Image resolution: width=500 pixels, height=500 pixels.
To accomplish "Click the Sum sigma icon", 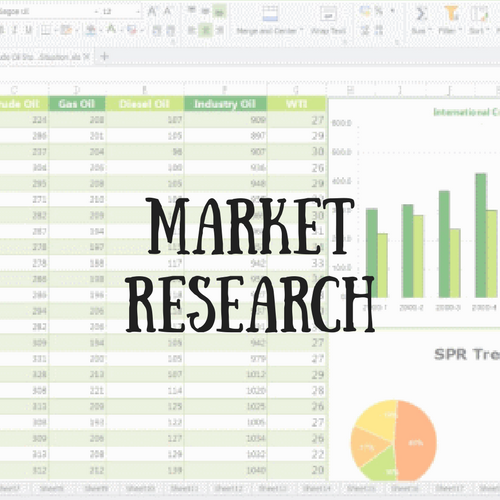I will 421,14.
